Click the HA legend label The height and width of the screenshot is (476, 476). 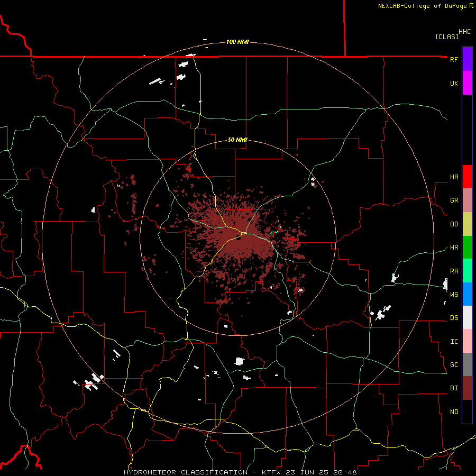454,177
